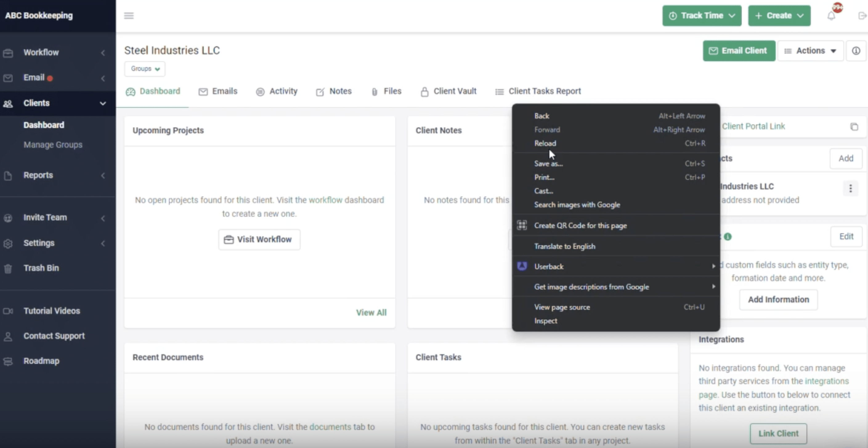The width and height of the screenshot is (868, 448).
Task: Click the Contact Support person icon
Action: pyautogui.click(x=8, y=336)
